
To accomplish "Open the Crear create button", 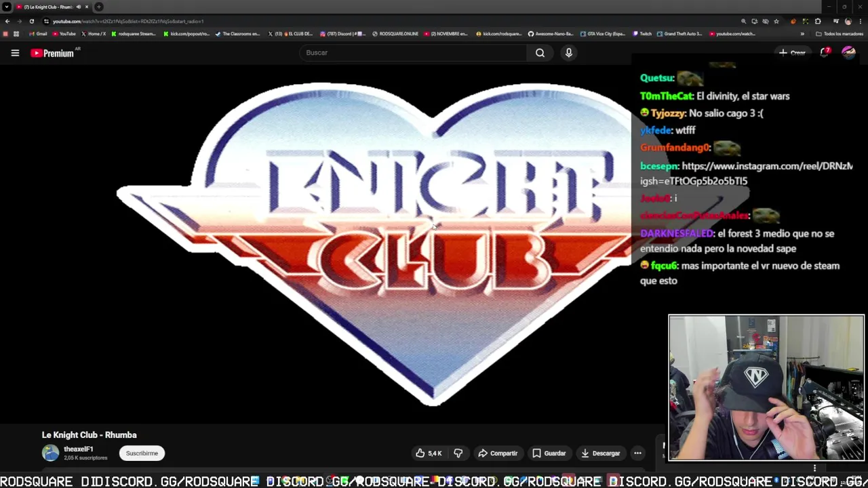I will coord(792,53).
